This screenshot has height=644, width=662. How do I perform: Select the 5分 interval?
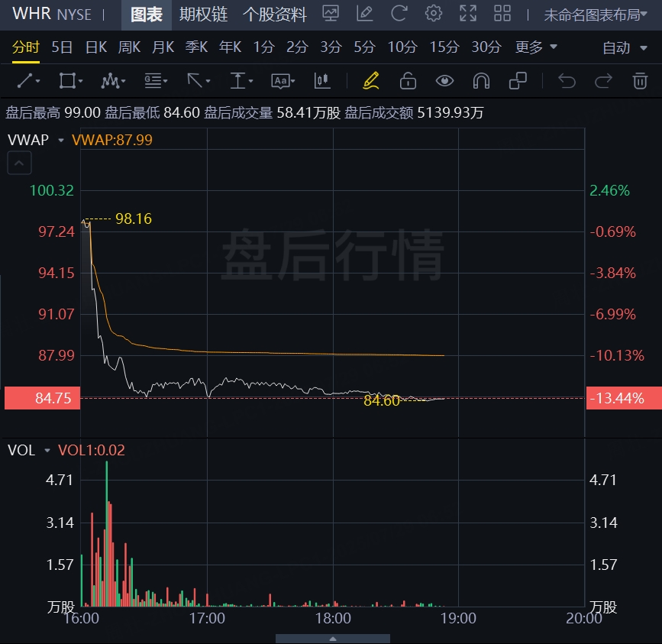pos(364,47)
